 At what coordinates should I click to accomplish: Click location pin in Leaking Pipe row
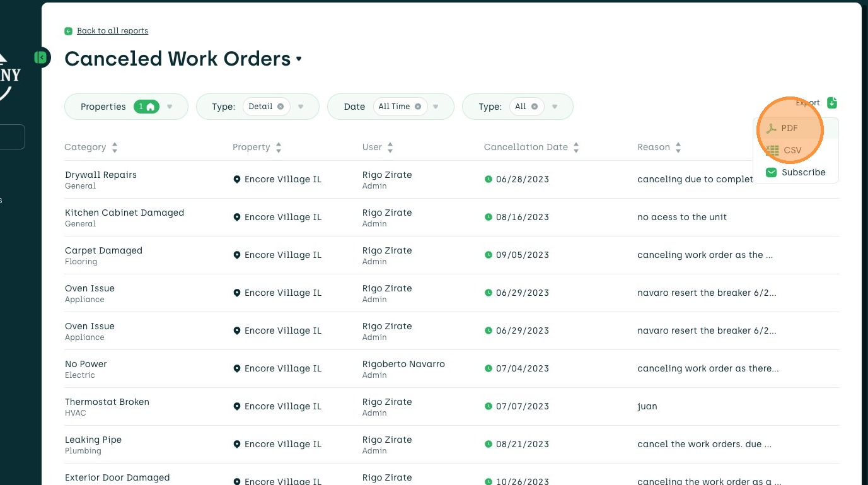point(237,445)
